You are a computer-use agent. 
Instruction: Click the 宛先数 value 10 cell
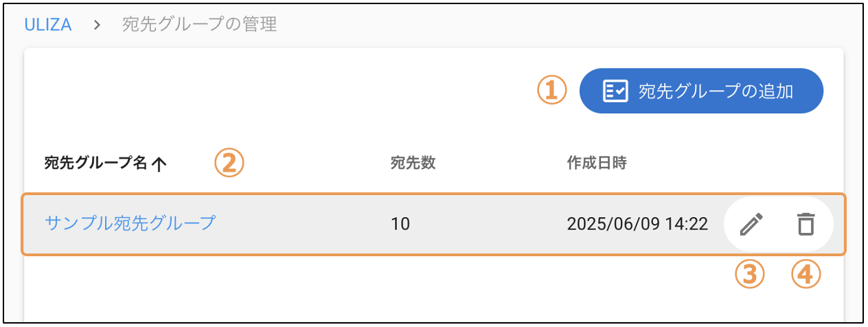400,224
